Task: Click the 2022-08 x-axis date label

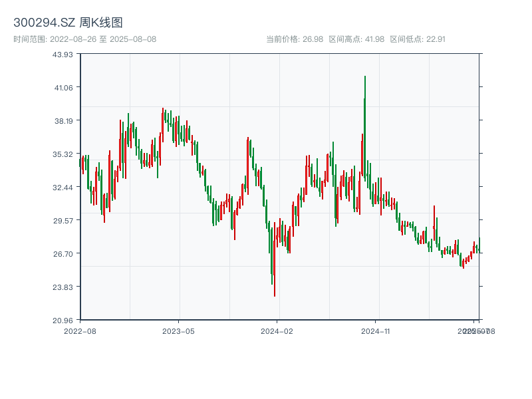Action: (x=80, y=331)
